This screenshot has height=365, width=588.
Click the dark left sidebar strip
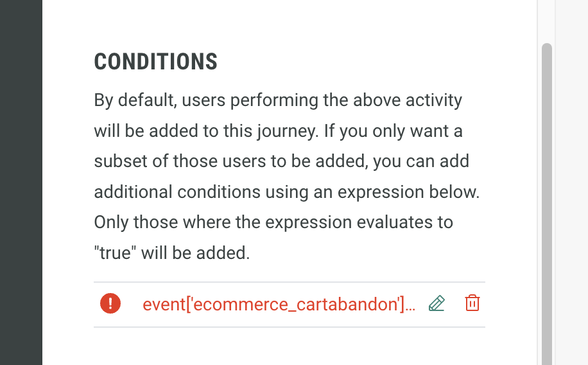pos(21,182)
